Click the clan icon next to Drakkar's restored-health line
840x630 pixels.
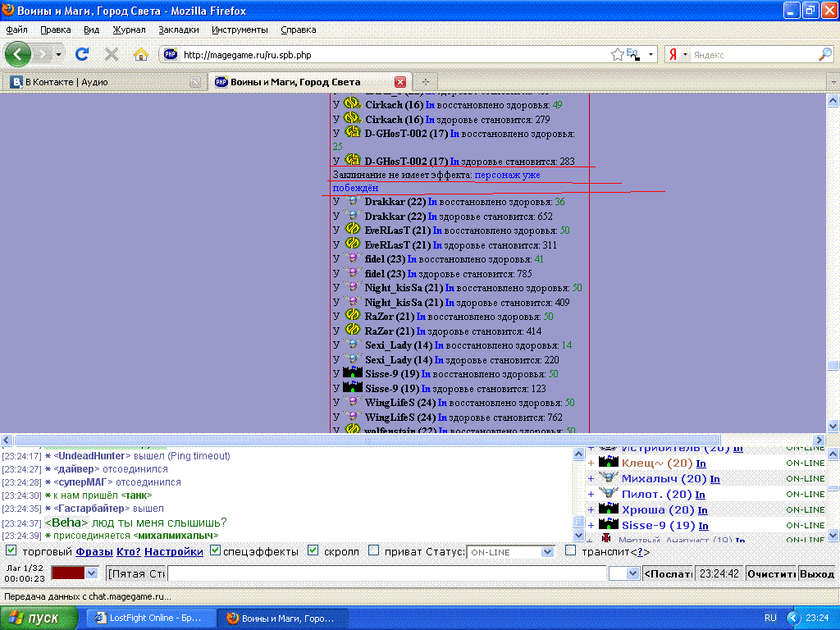point(353,202)
